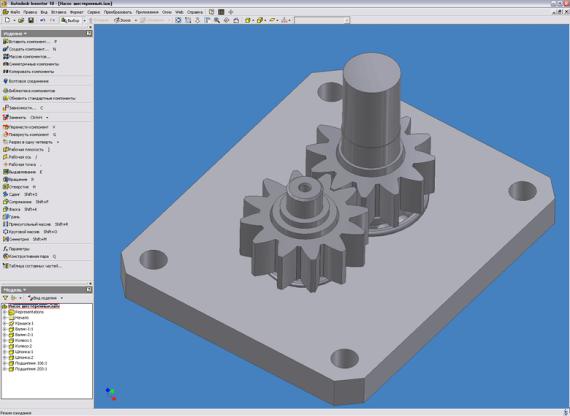Click the Undo arrow in the toolbar
This screenshot has height=416, width=570.
point(43,20)
